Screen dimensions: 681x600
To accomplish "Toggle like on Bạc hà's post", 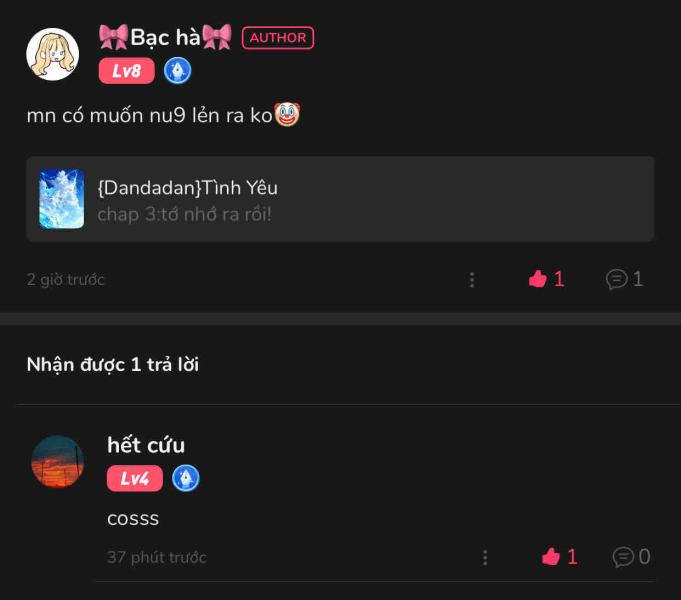I will coord(546,279).
